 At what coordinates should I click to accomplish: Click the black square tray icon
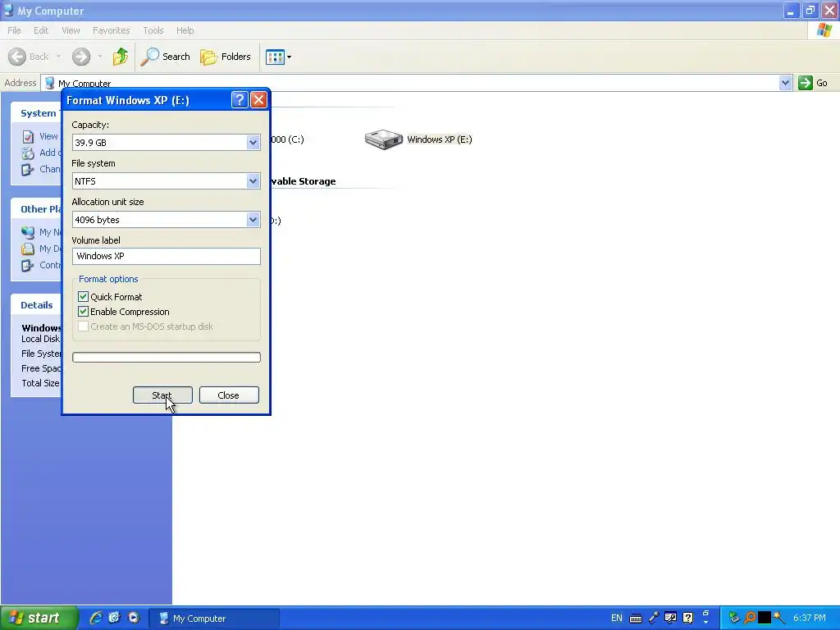point(765,619)
